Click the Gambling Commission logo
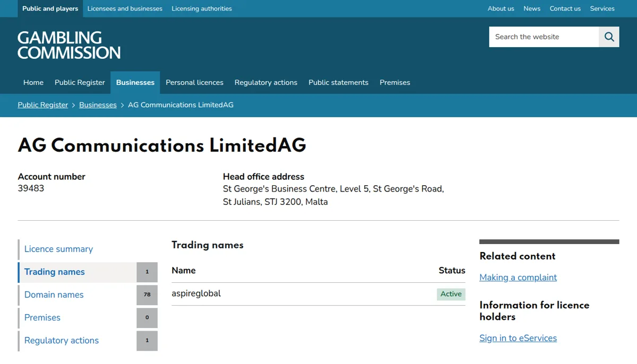637x364 pixels. [69, 45]
